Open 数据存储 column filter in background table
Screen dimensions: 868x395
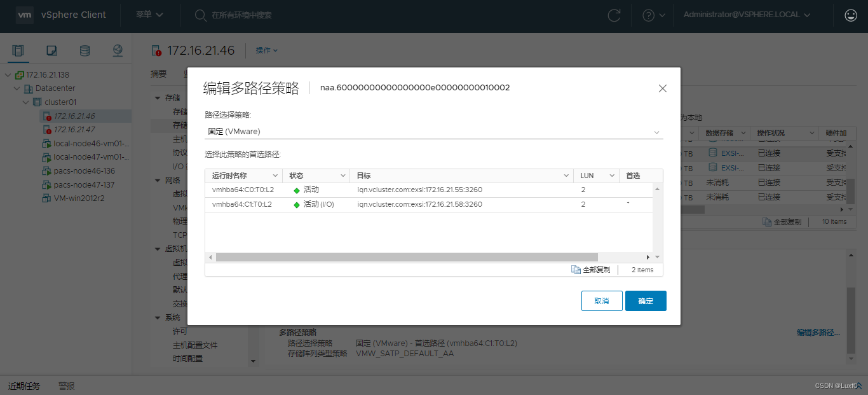click(744, 133)
